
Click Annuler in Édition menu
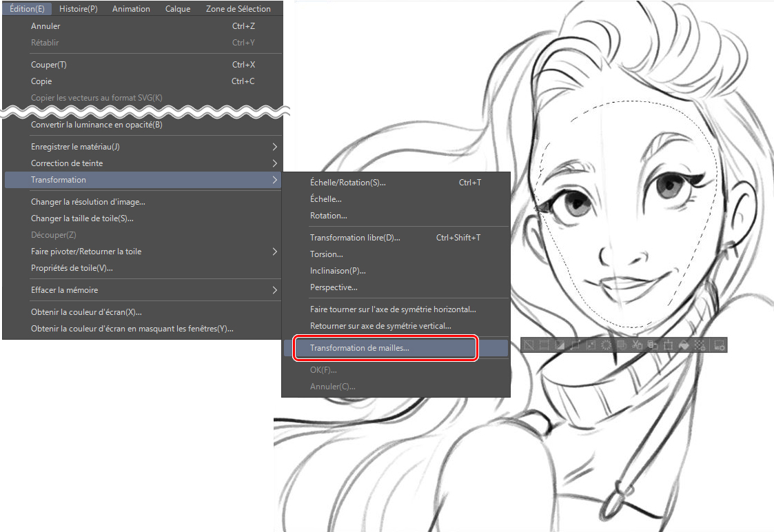point(45,26)
